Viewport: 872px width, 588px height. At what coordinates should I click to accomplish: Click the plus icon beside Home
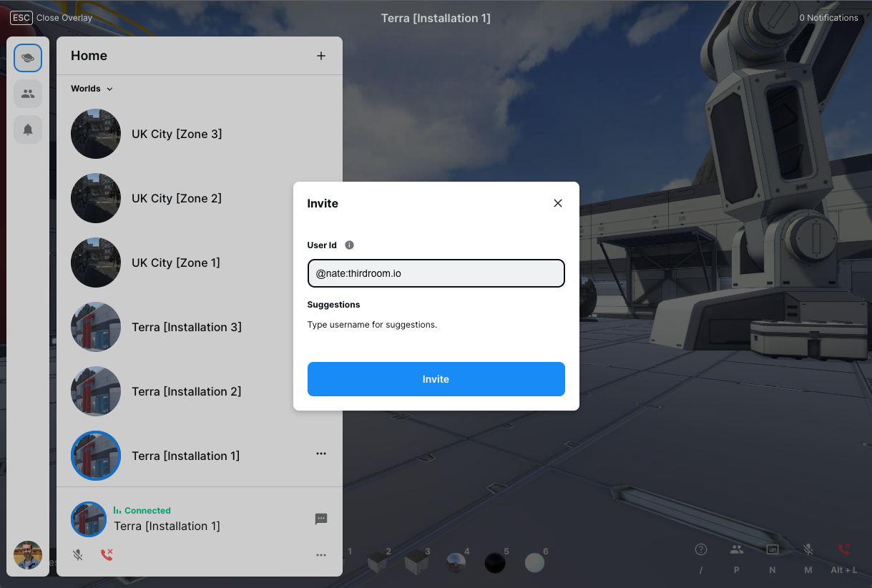coord(321,56)
